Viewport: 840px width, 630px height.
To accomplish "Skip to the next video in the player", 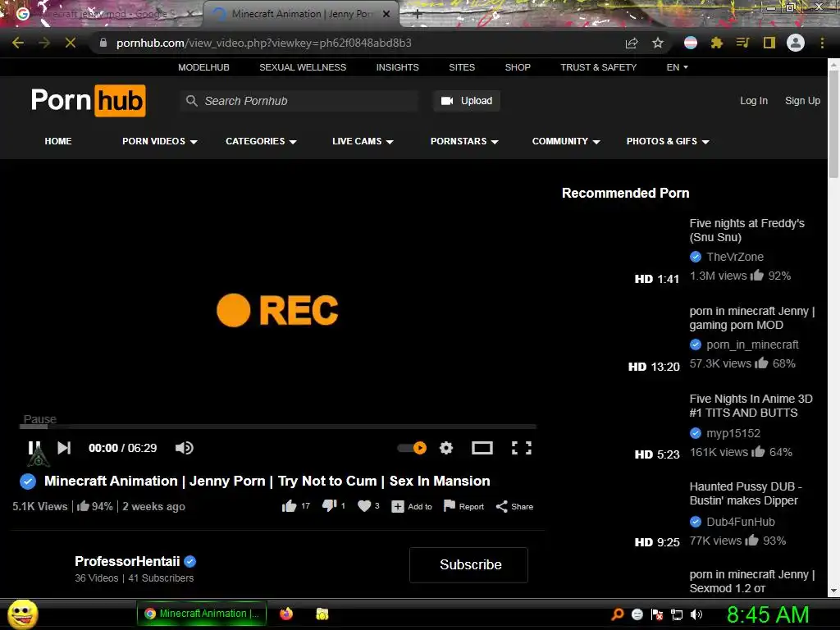I will point(64,448).
